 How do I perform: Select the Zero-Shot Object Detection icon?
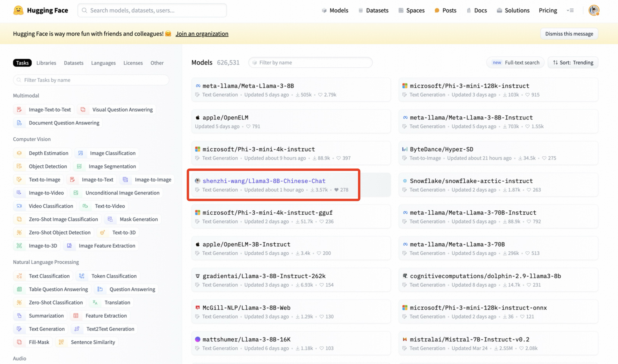tap(19, 233)
